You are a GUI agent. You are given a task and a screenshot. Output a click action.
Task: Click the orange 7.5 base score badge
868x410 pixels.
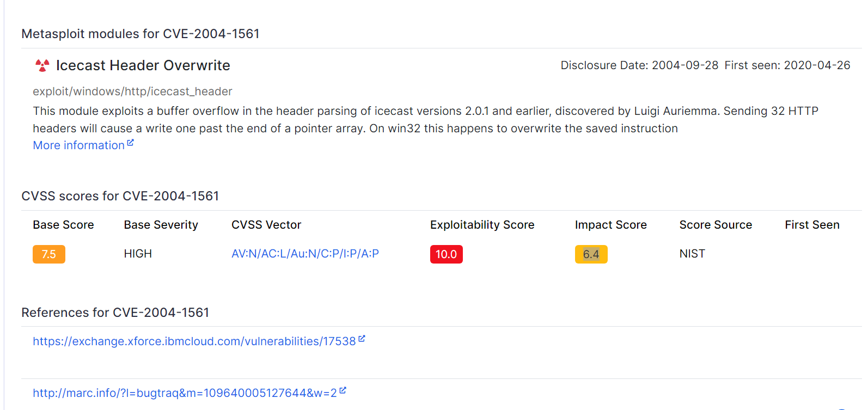click(x=49, y=254)
